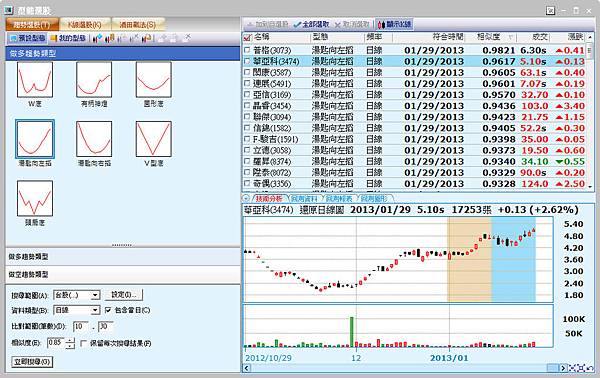600x378 pixels.
Task: Select the V型底 pattern thumbnail
Action: tap(153, 139)
